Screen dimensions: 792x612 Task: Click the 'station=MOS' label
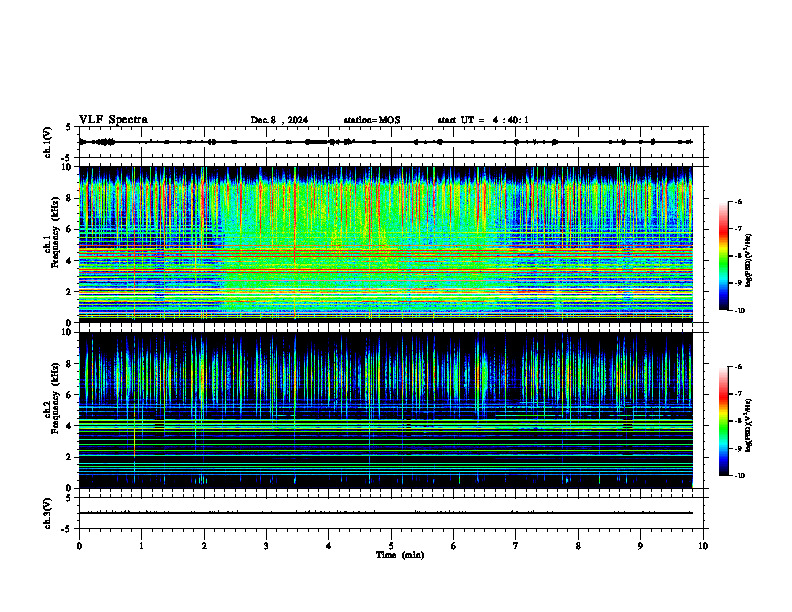tap(372, 120)
